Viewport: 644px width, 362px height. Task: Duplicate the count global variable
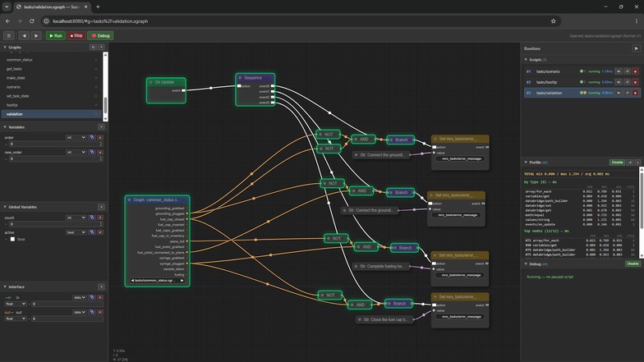[92, 218]
